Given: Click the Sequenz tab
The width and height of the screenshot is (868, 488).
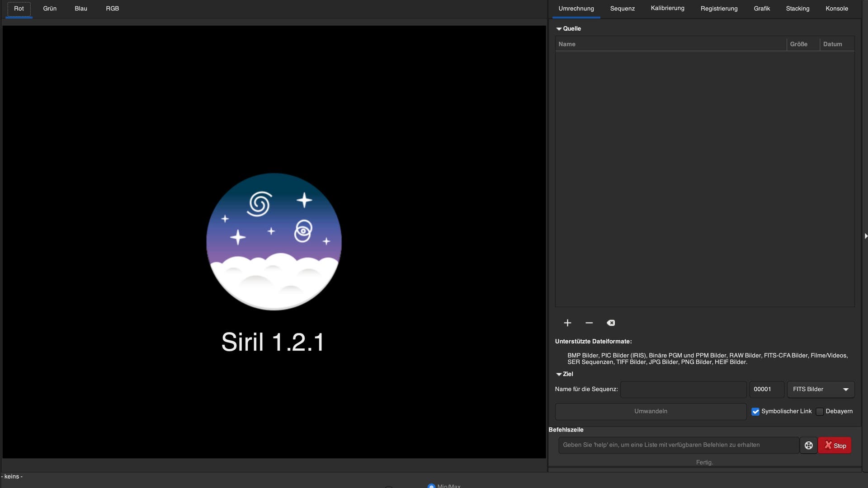Looking at the screenshot, I should click(623, 9).
